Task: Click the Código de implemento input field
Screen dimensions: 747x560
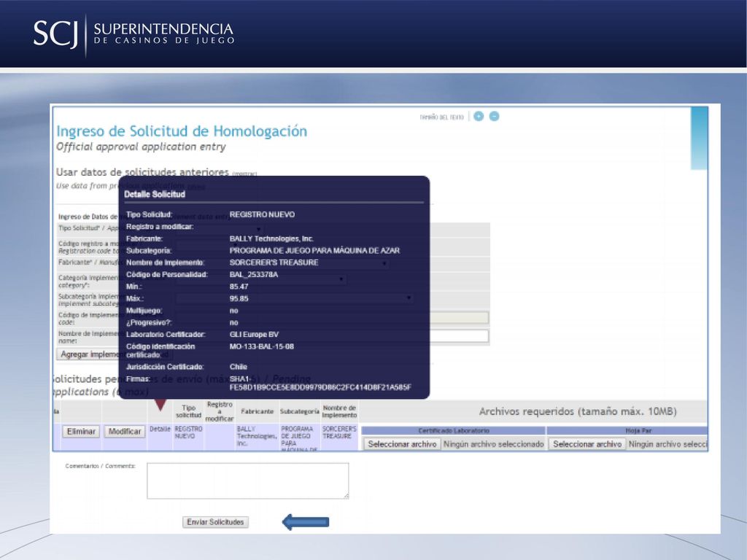Action: point(460,318)
